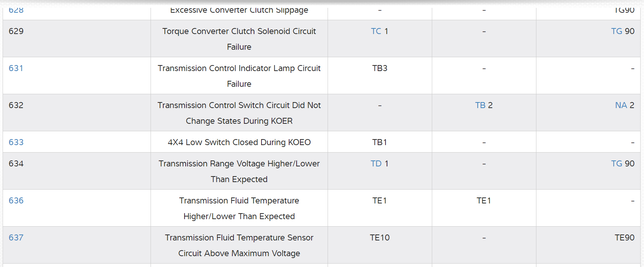Open the 637 code link
Screen dimensions: 644x267
coord(16,237)
